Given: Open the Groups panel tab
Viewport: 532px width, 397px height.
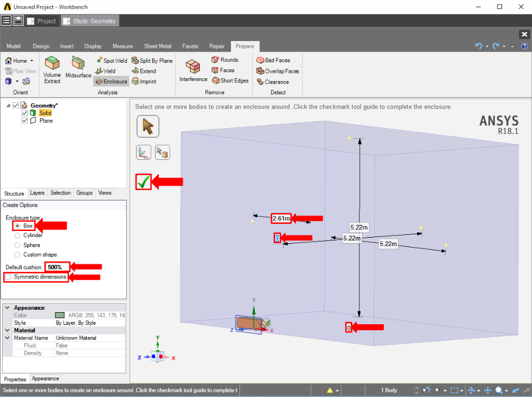Looking at the screenshot, I should pyautogui.click(x=84, y=193).
